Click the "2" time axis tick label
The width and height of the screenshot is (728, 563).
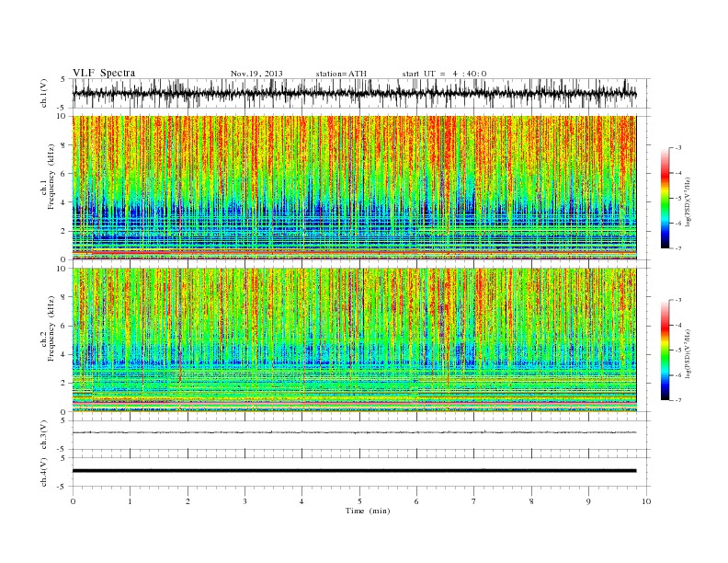188,501
